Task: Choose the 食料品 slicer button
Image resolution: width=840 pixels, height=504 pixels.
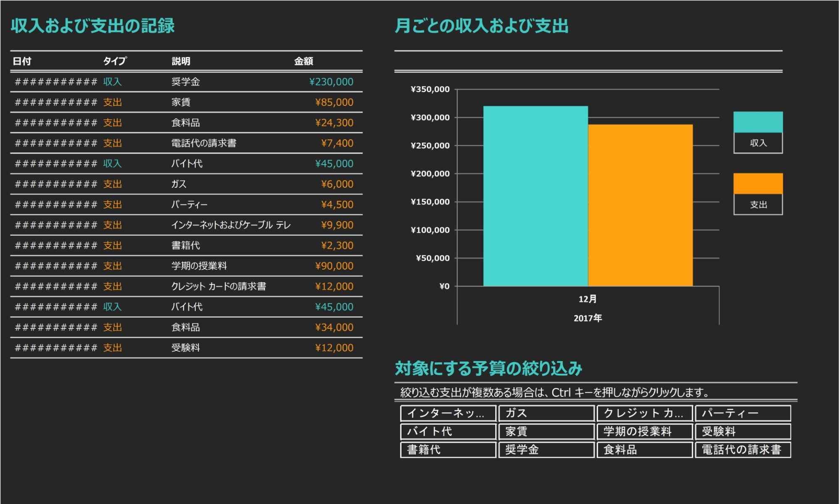Action: 645,450
